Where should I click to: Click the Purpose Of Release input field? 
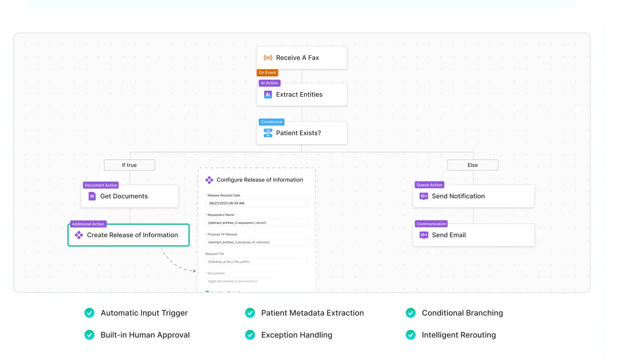[x=256, y=242]
